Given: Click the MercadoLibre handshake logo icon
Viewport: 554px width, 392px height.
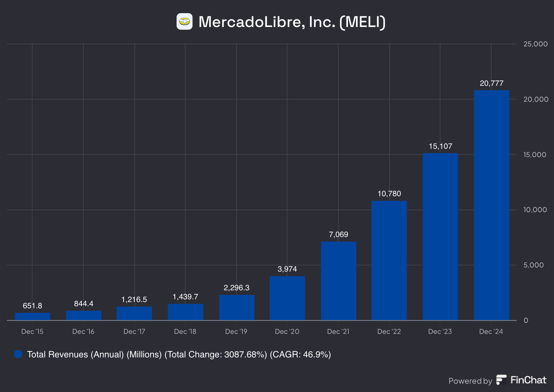Looking at the screenshot, I should (x=185, y=21).
